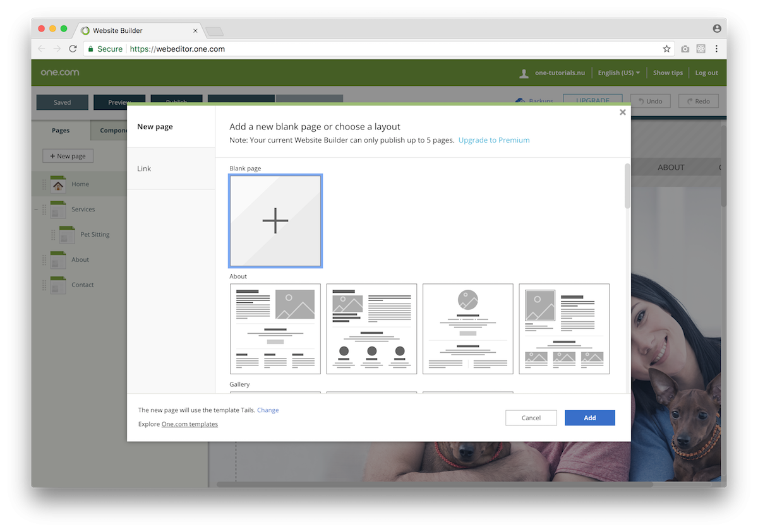This screenshot has height=532, width=758.
Task: Select the Home page in the tree
Action: tap(80, 184)
